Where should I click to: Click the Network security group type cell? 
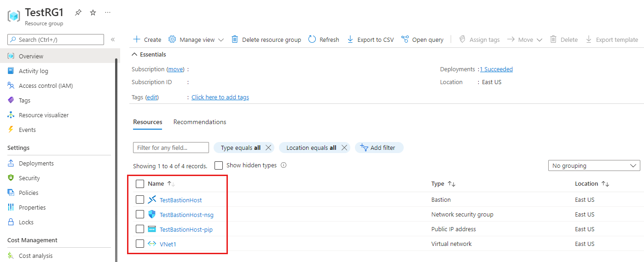(x=462, y=214)
